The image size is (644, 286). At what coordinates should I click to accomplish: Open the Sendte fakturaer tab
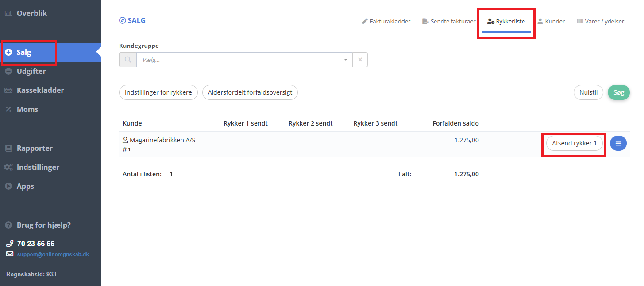click(449, 21)
